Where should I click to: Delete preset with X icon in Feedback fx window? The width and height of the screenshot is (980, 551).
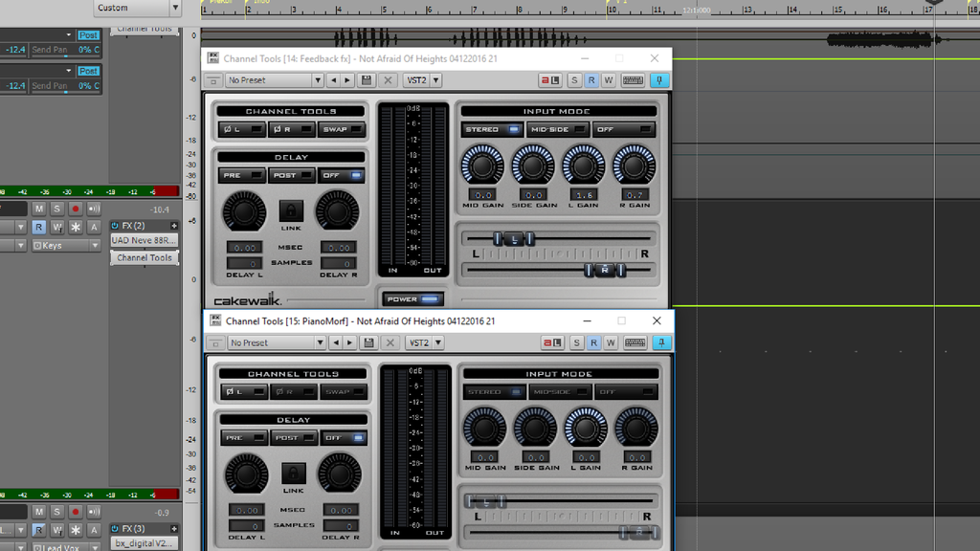pos(389,80)
